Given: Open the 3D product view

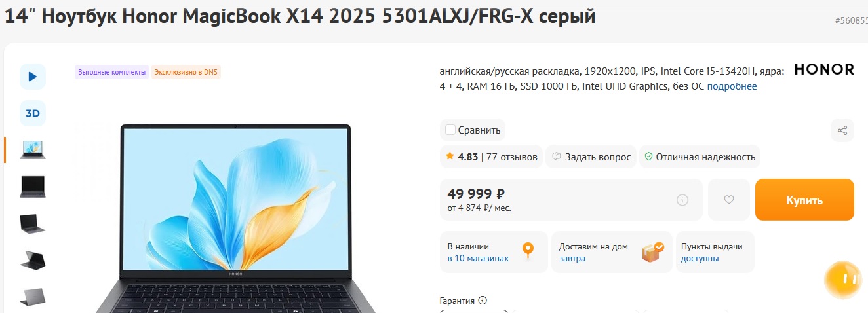Looking at the screenshot, I should coord(33,113).
